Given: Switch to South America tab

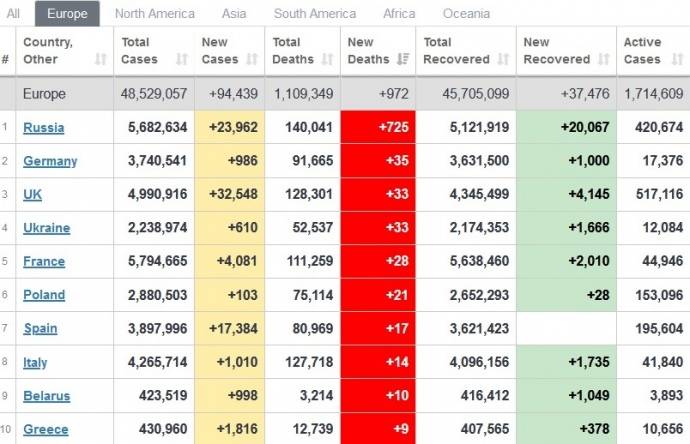Looking at the screenshot, I should coord(314,14).
